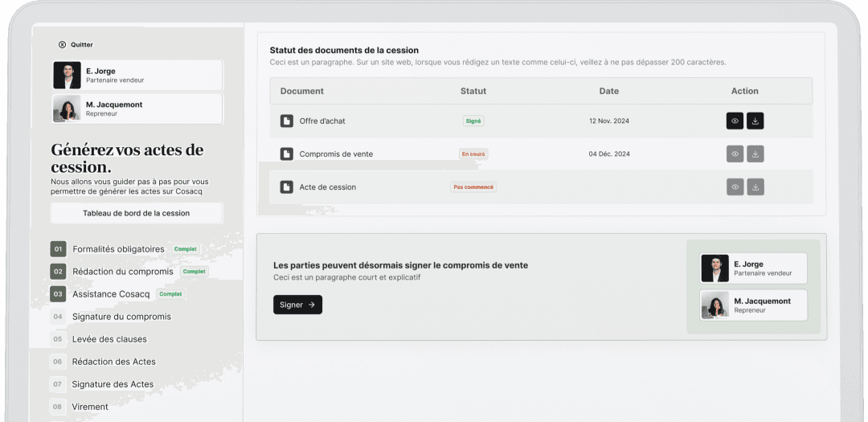
Task: Click the Complet badge next to Rédaction du compromis
Action: click(x=194, y=272)
